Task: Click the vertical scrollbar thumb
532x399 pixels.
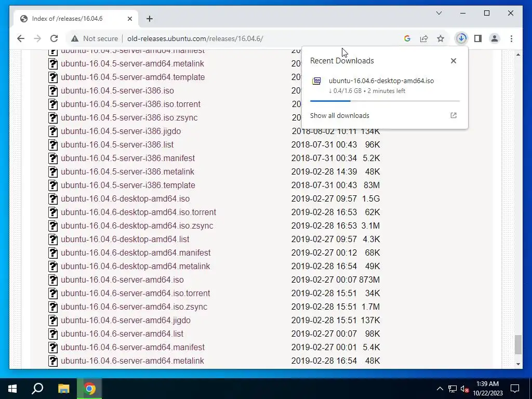Action: (518, 345)
